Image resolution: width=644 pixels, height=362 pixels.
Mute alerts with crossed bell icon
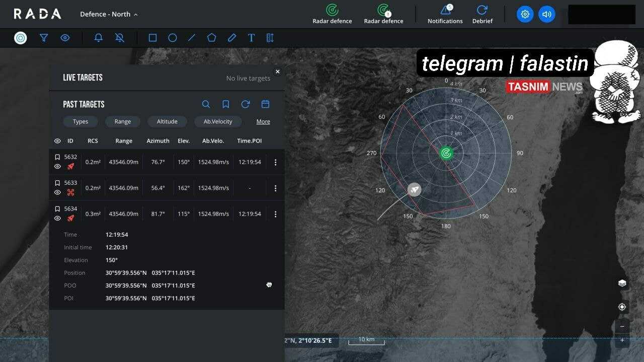click(119, 38)
